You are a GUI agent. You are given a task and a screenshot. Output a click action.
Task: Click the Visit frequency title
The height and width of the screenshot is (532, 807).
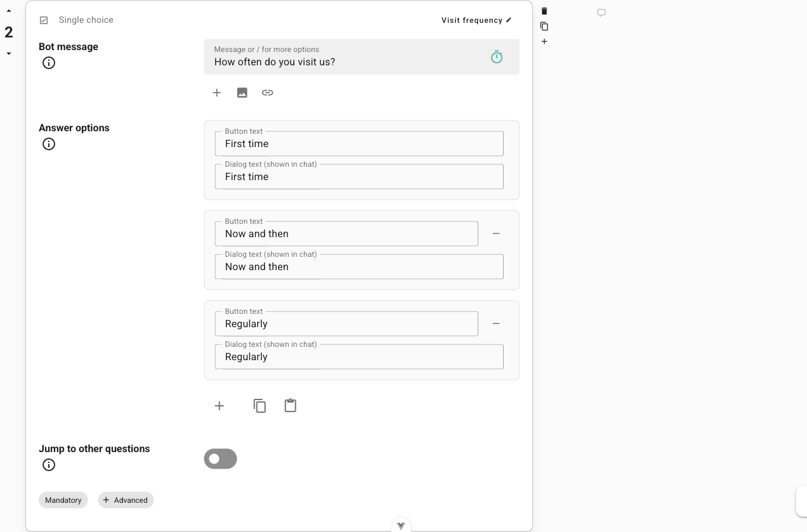coord(472,20)
